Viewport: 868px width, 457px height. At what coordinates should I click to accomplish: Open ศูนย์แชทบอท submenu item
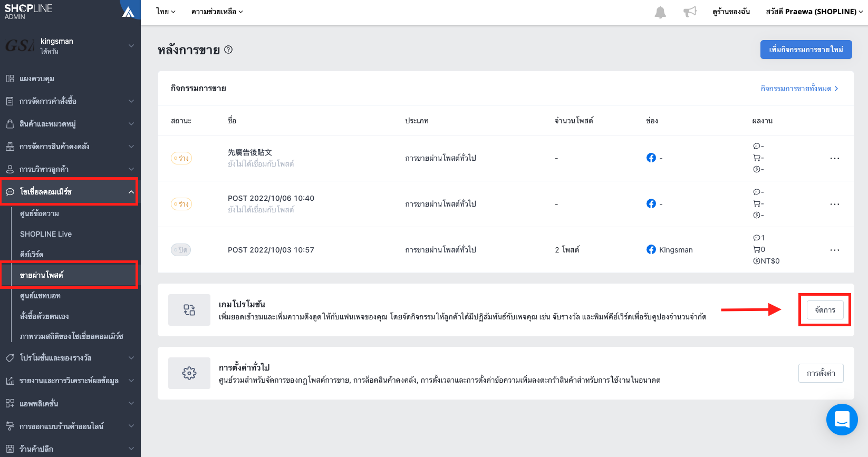coord(40,296)
